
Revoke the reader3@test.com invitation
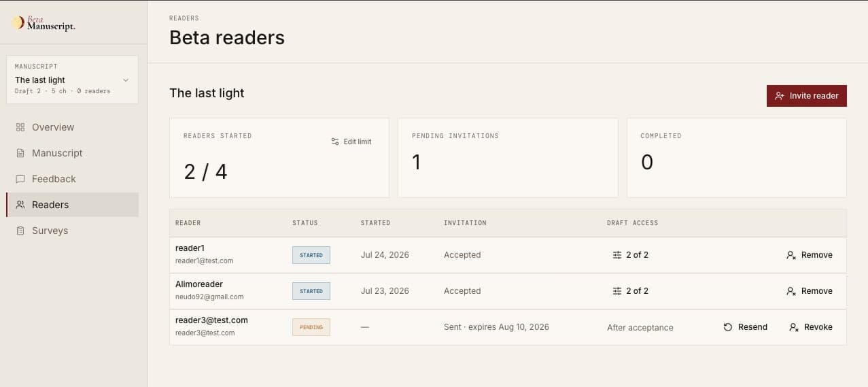(x=811, y=327)
